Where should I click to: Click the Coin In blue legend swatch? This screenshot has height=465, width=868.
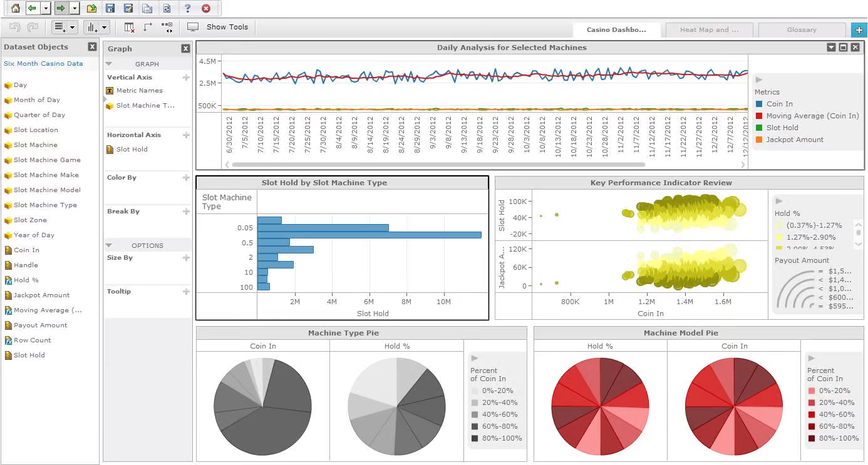(759, 104)
